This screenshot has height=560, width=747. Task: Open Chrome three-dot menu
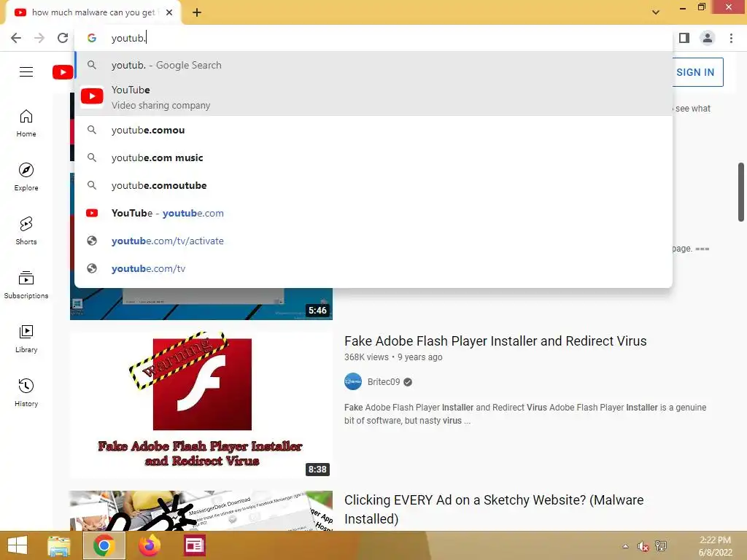(x=731, y=38)
